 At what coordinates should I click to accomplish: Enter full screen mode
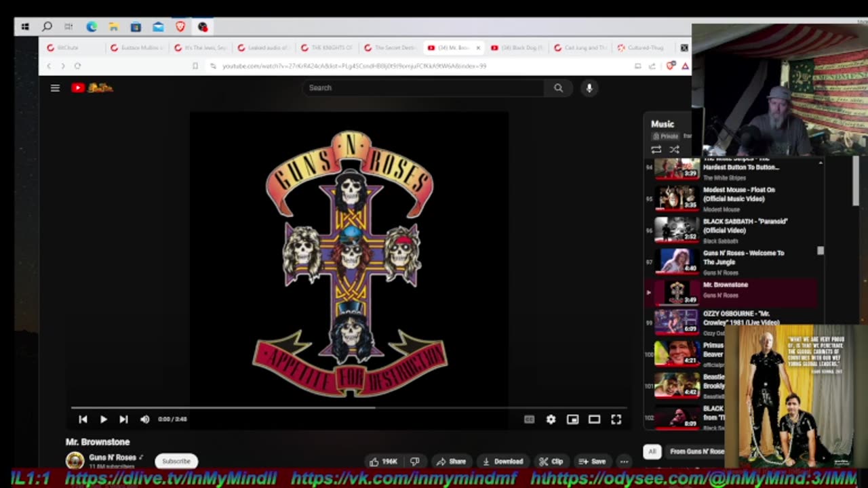pyautogui.click(x=616, y=420)
